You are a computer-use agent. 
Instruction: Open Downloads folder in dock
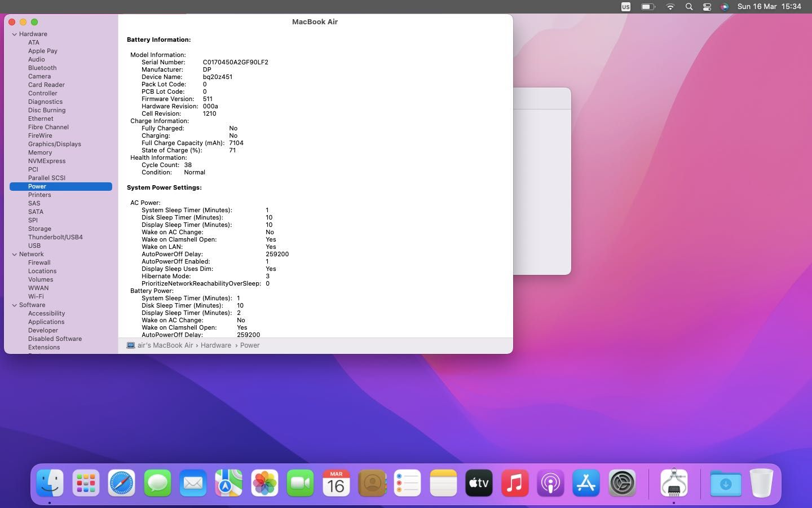[726, 483]
